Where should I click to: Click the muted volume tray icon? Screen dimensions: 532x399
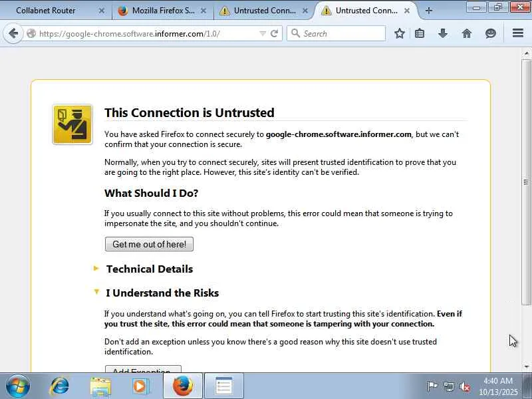[x=465, y=386]
